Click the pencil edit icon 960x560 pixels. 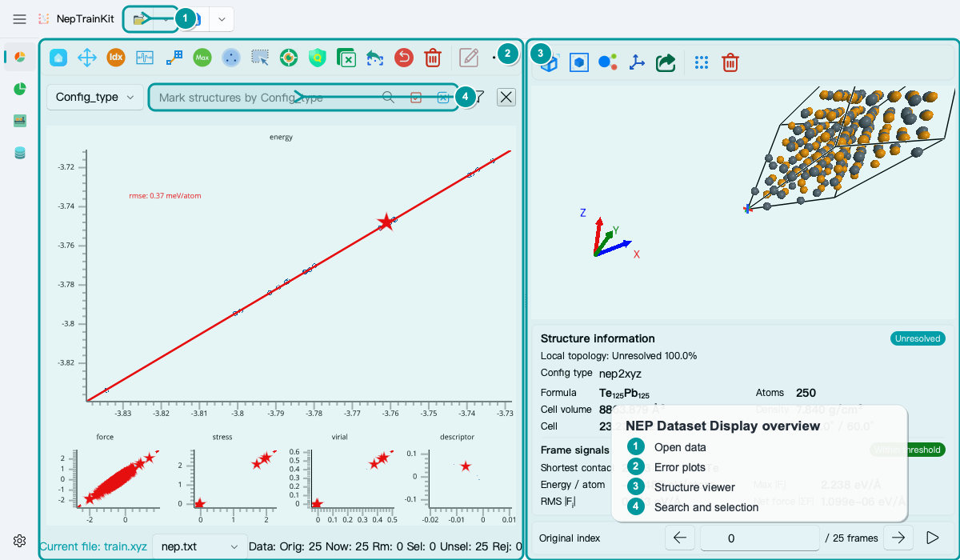click(469, 58)
